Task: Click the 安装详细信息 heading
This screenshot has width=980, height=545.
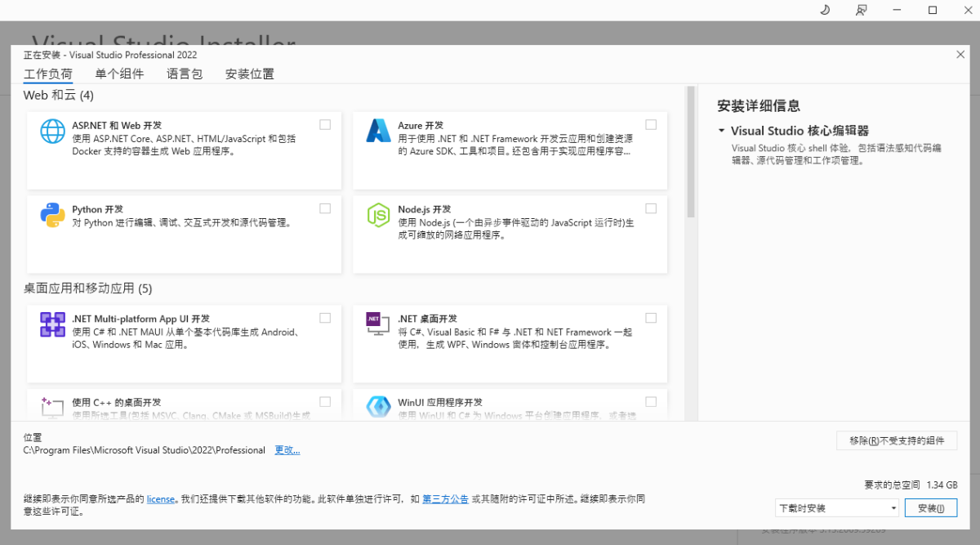Action: coord(759,105)
